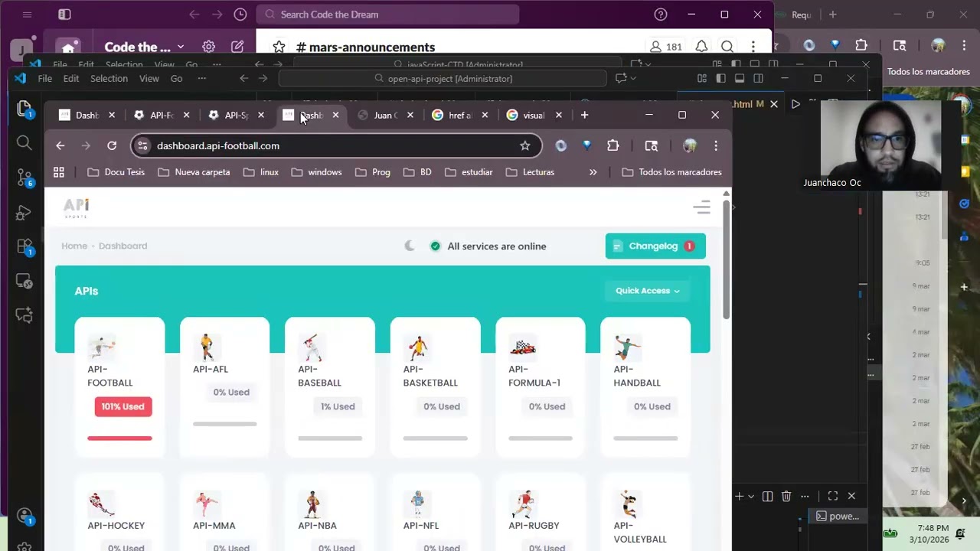Maximize the VS Code terminal panel
This screenshot has width=980, height=551.
(x=833, y=496)
